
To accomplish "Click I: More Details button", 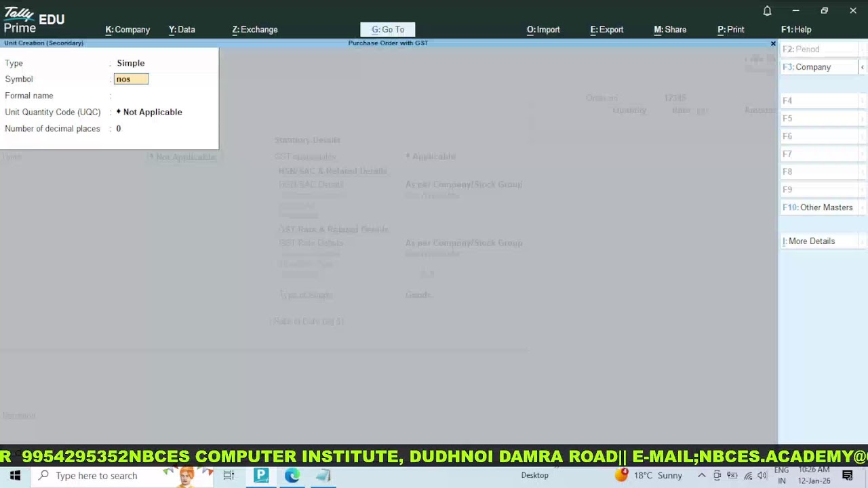I will pos(820,241).
